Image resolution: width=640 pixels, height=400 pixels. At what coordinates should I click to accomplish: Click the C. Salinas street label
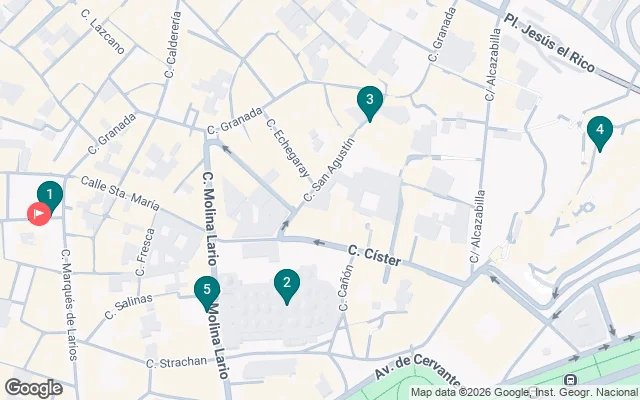(x=129, y=306)
